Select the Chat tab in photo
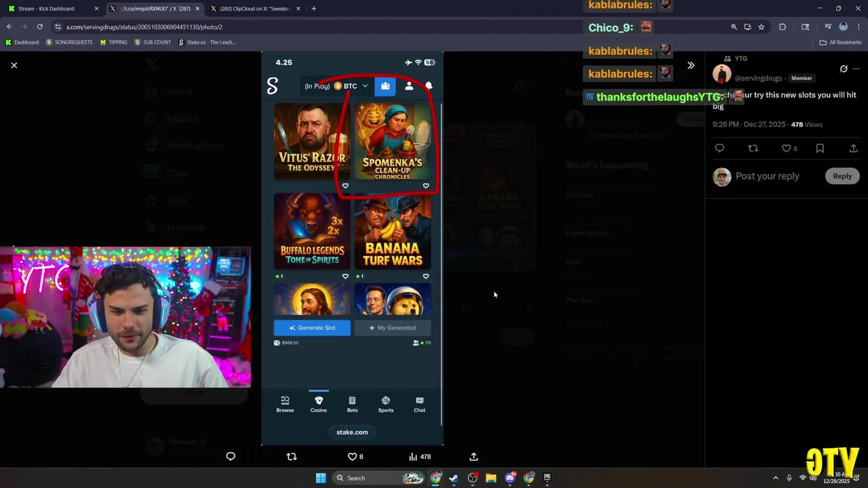This screenshot has width=868, height=488. 420,404
